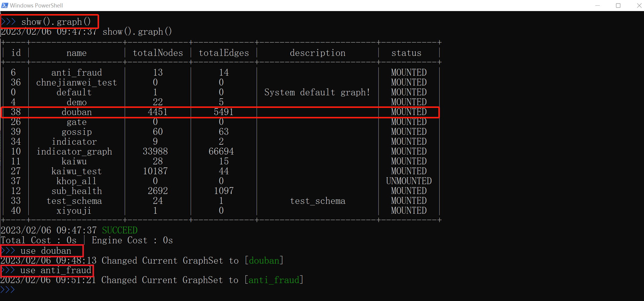Click the 'name' column header
This screenshot has width=644, height=301.
77,53
